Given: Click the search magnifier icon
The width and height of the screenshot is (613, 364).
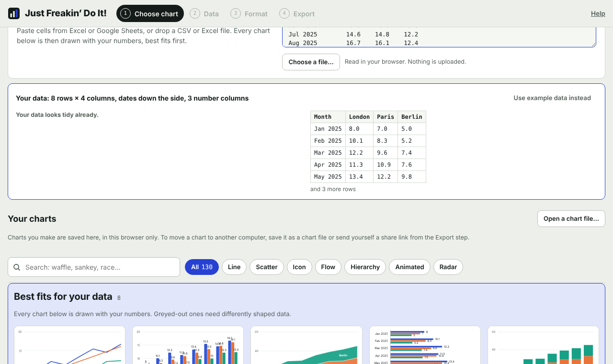Looking at the screenshot, I should click(x=17, y=267).
